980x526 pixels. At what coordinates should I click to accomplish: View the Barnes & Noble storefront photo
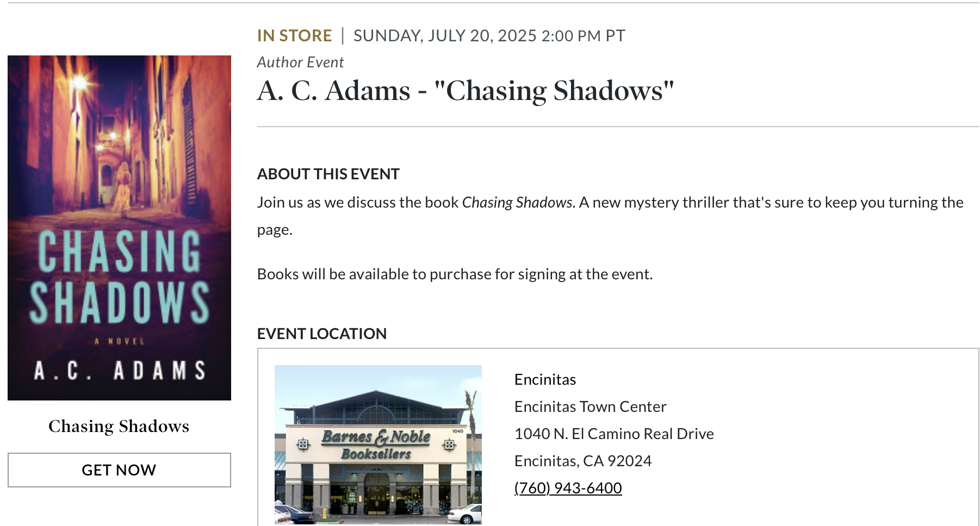[378, 444]
